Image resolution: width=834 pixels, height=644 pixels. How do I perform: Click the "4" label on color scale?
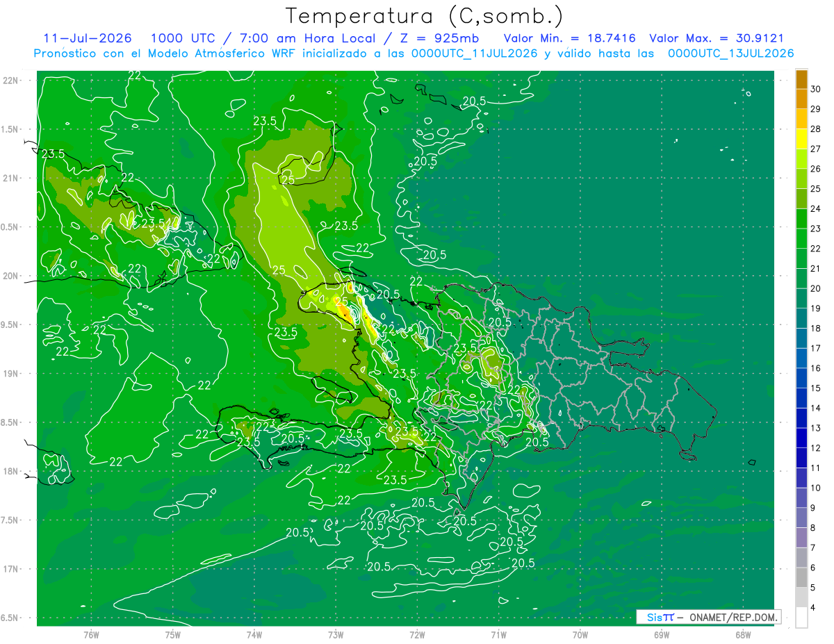click(x=814, y=608)
